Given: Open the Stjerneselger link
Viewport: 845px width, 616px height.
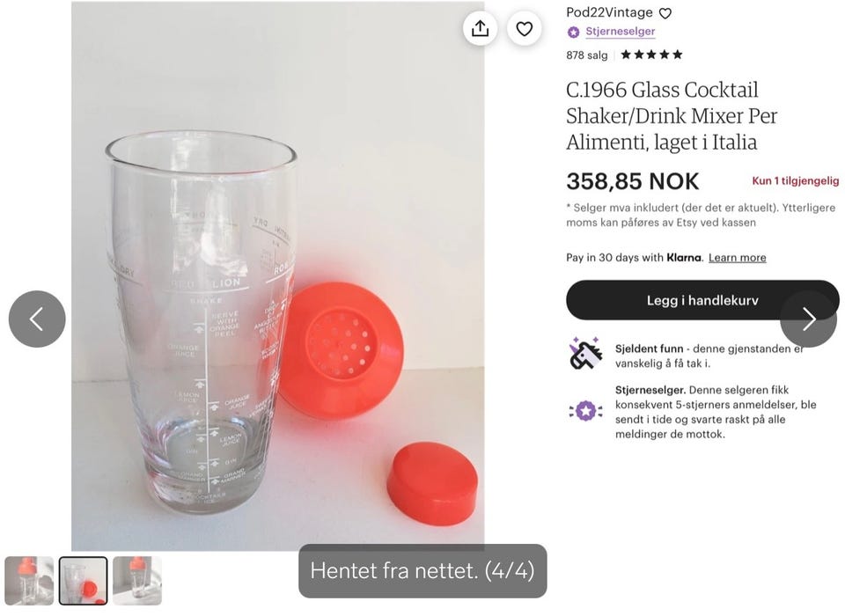Looking at the screenshot, I should click(620, 32).
